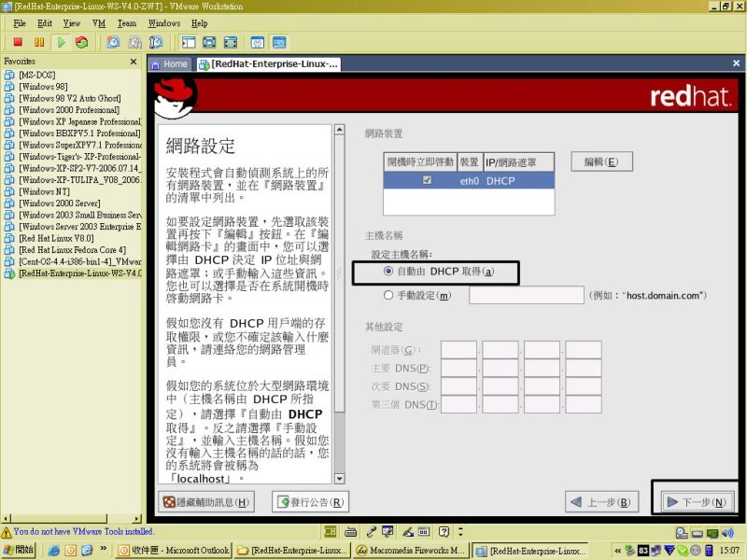The width and height of the screenshot is (747, 560).
Task: Click the 發行公告(R) release notes button
Action: coord(311,502)
